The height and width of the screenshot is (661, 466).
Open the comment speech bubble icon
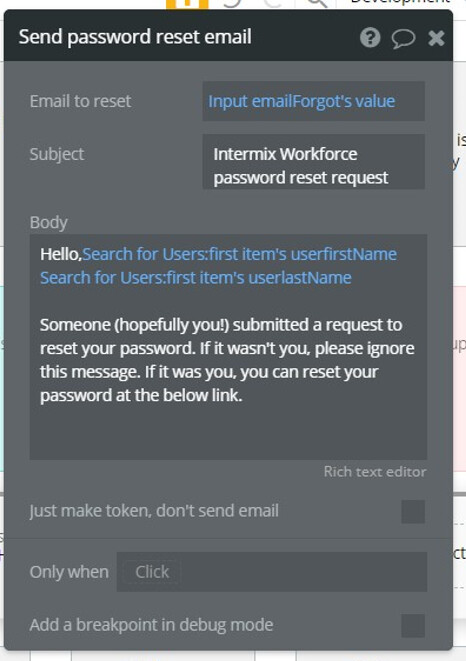point(403,38)
